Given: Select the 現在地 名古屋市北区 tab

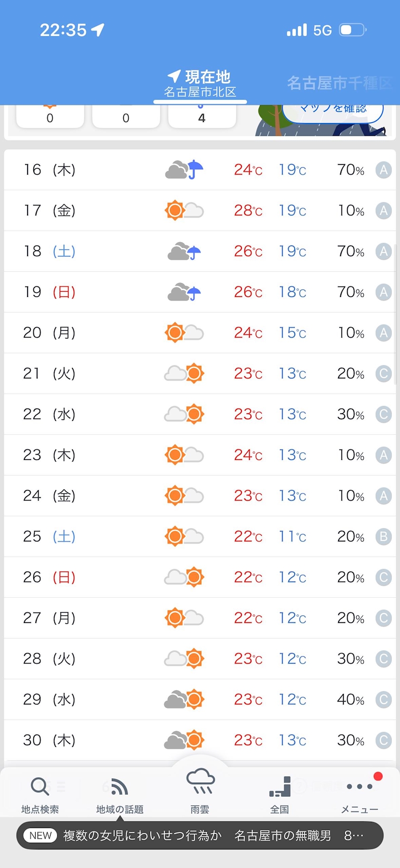Looking at the screenshot, I should (x=200, y=83).
